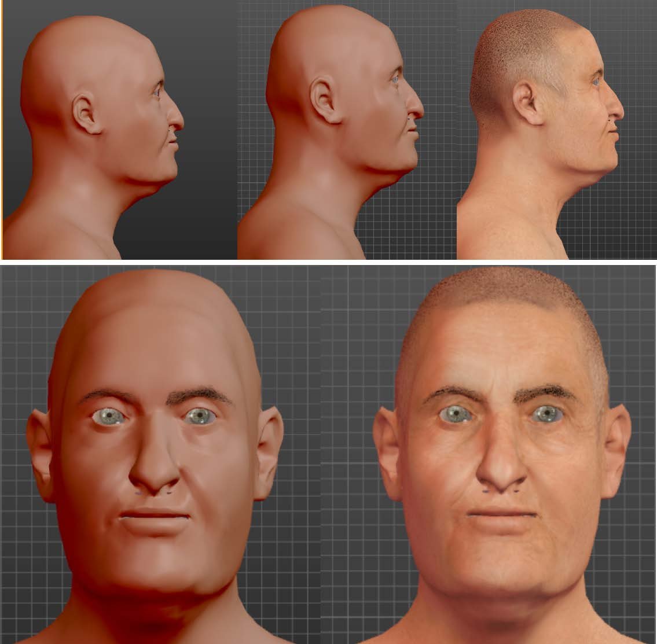Screen dimensions: 657x644
Task: Select the textured profile render with short hair
Action: pos(556,130)
